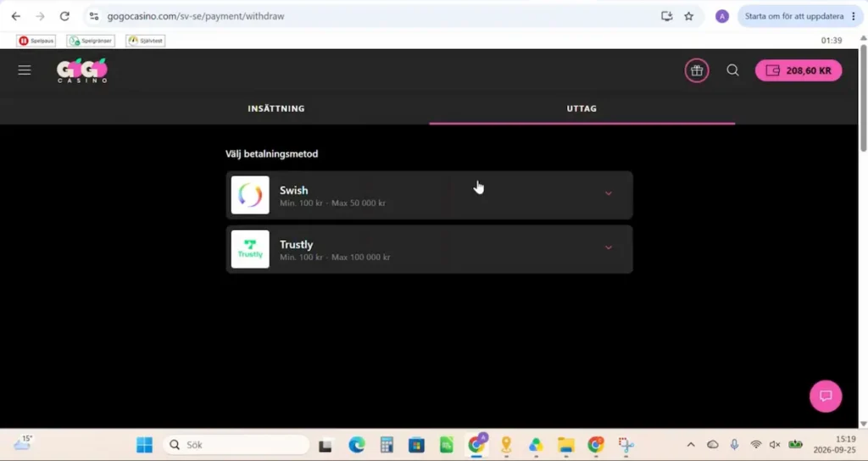Select the Uttag tab
This screenshot has height=461, width=868.
581,108
